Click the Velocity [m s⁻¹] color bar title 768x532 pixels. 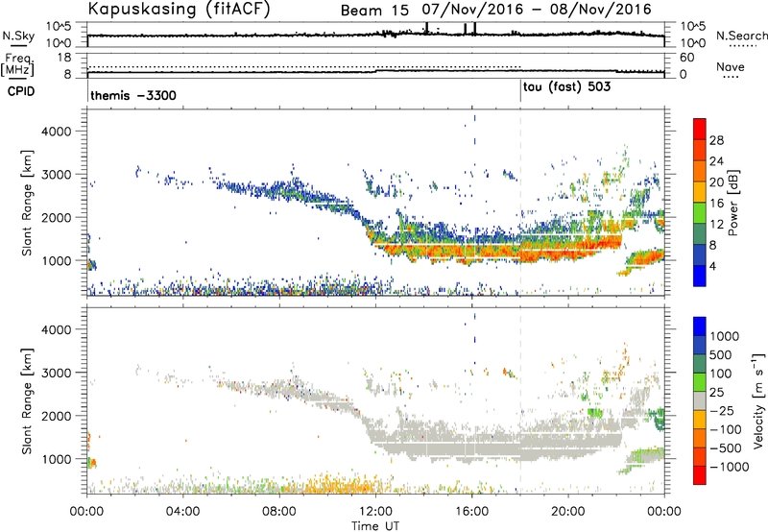point(758,400)
